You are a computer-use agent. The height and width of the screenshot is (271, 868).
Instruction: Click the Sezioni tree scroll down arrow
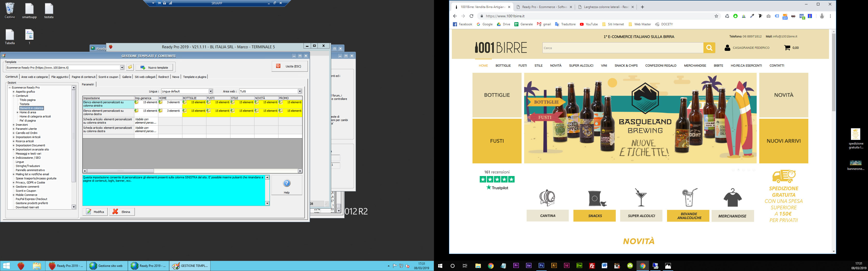pyautogui.click(x=74, y=207)
